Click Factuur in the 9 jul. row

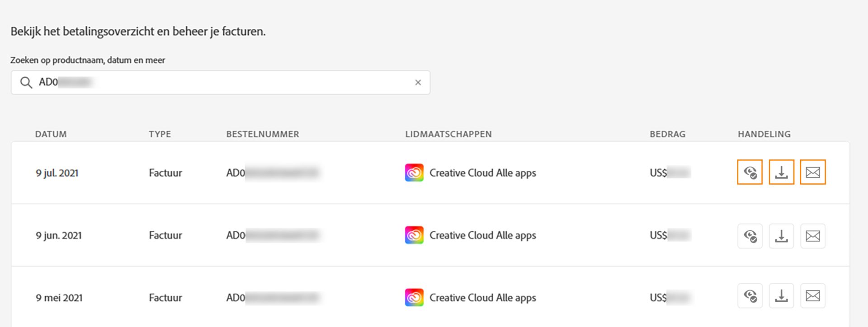[165, 173]
